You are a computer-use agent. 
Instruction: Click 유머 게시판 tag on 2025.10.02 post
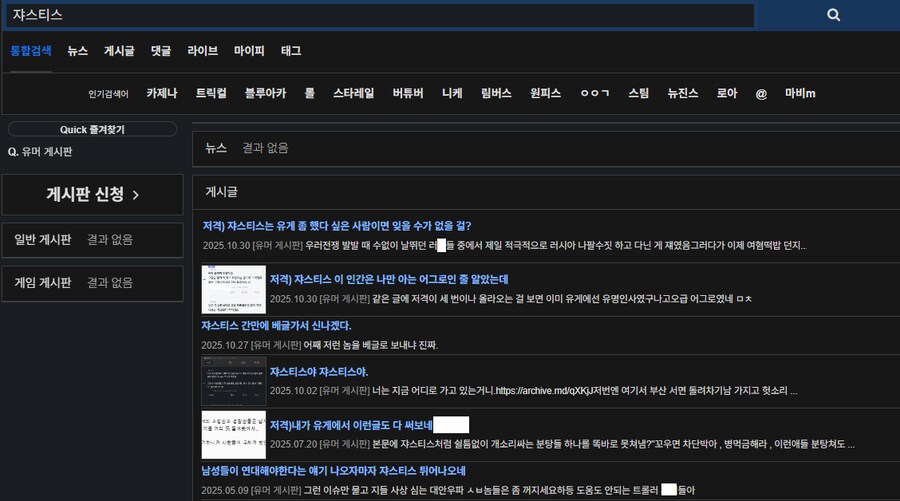(x=344, y=390)
